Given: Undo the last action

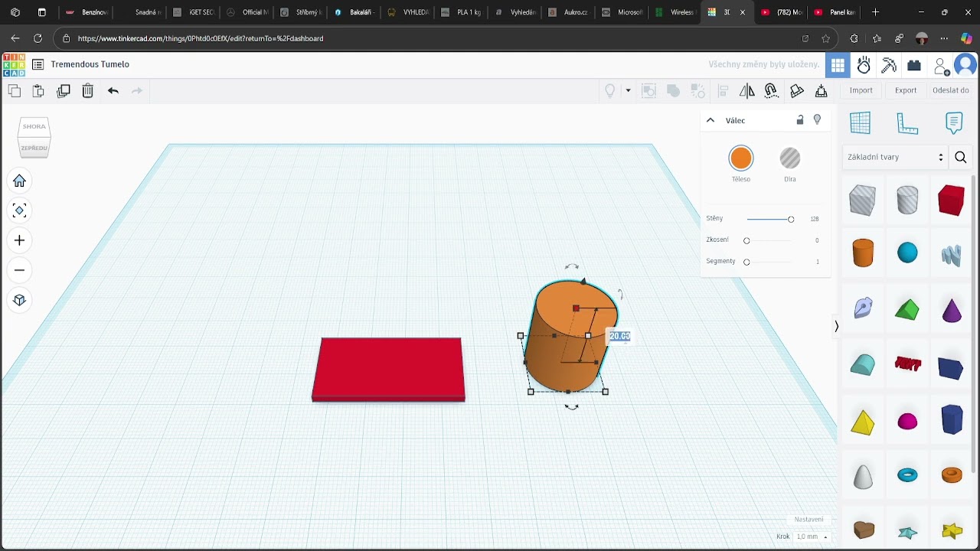Looking at the screenshot, I should [x=113, y=91].
